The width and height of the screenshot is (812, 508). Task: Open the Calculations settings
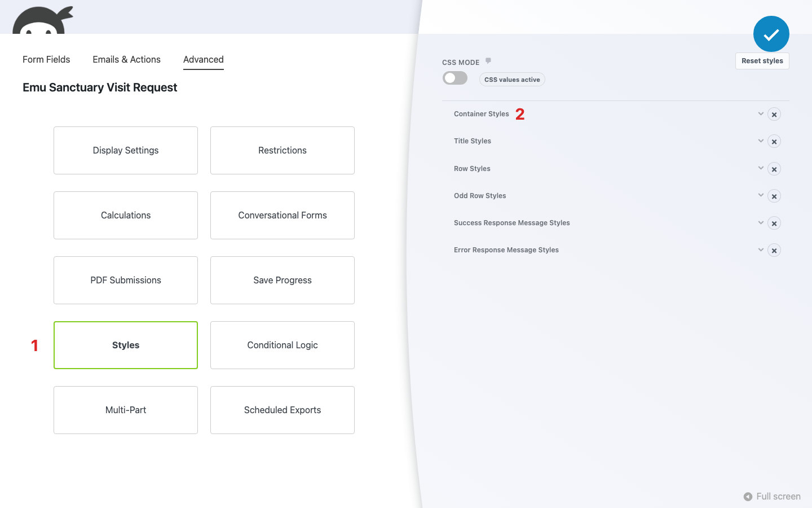[x=126, y=215]
